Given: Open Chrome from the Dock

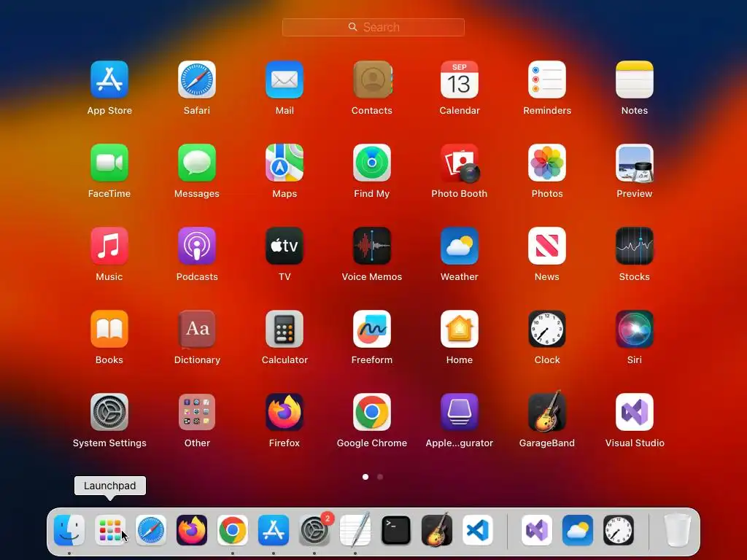Looking at the screenshot, I should click(x=233, y=530).
